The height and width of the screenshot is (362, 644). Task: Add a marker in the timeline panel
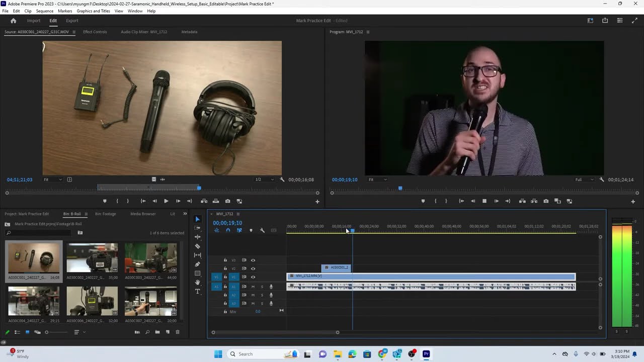coord(251,230)
